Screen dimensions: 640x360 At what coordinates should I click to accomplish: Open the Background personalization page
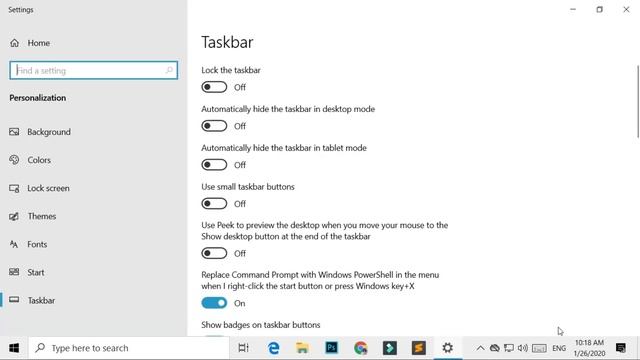49,132
